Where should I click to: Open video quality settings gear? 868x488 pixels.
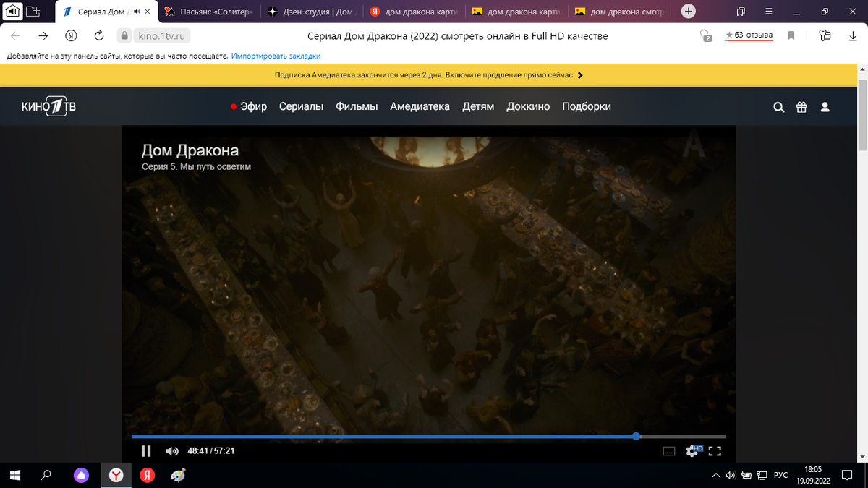pyautogui.click(x=693, y=451)
